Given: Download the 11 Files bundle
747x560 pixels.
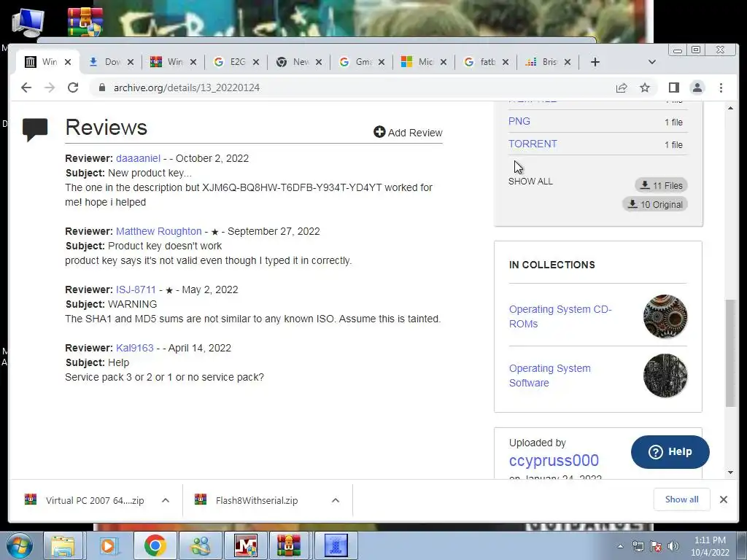Looking at the screenshot, I should click(x=661, y=185).
